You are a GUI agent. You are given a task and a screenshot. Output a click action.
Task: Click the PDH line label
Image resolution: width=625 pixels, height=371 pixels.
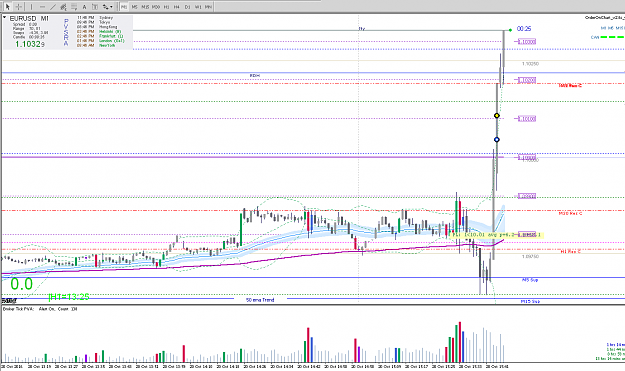tap(255, 75)
